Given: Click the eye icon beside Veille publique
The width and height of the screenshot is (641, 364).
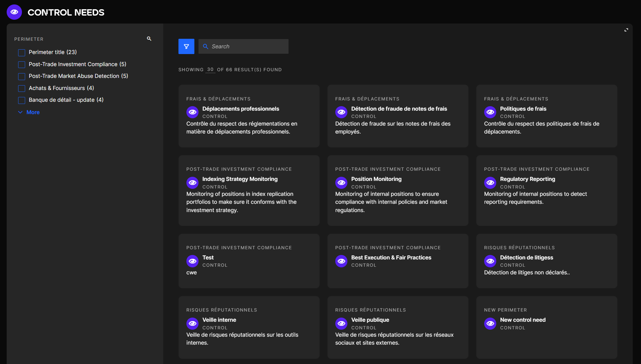Looking at the screenshot, I should [x=341, y=323].
